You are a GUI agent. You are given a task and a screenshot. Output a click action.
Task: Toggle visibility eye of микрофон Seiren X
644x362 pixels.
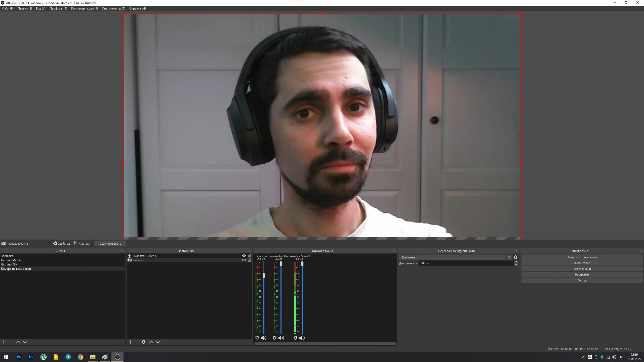point(244,256)
